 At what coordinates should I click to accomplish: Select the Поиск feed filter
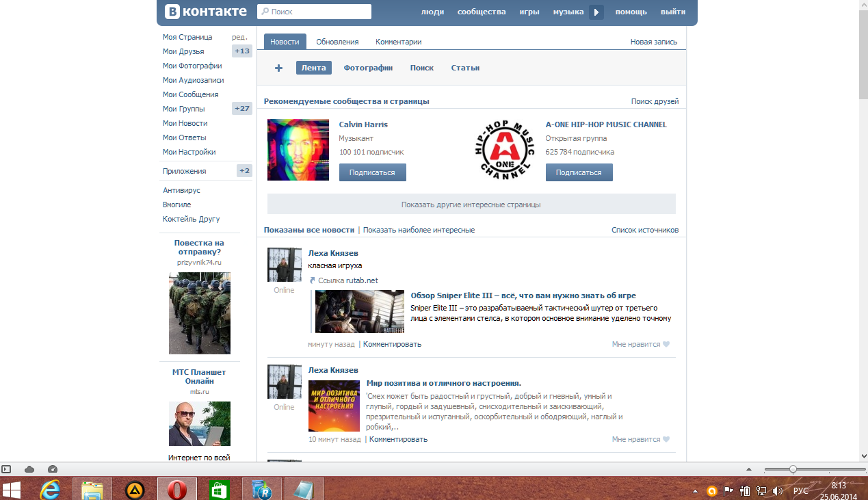pyautogui.click(x=422, y=68)
